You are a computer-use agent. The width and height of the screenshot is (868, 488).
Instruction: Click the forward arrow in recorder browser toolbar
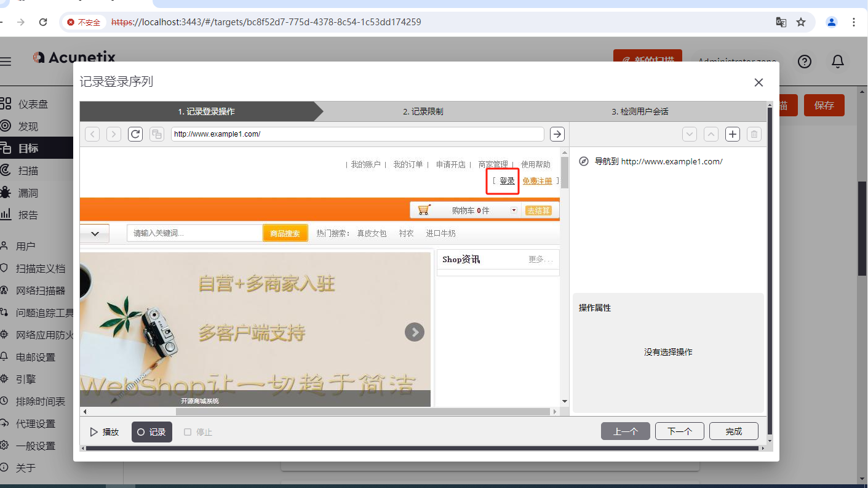pos(114,134)
